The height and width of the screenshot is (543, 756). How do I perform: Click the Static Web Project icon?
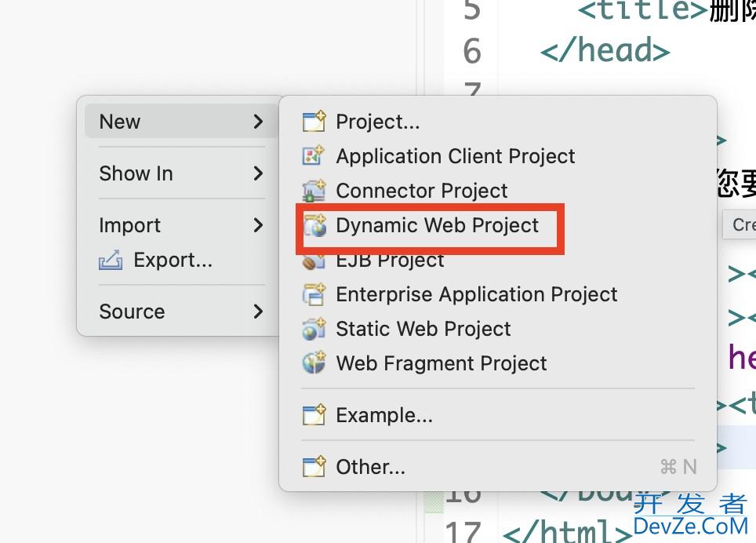point(314,329)
